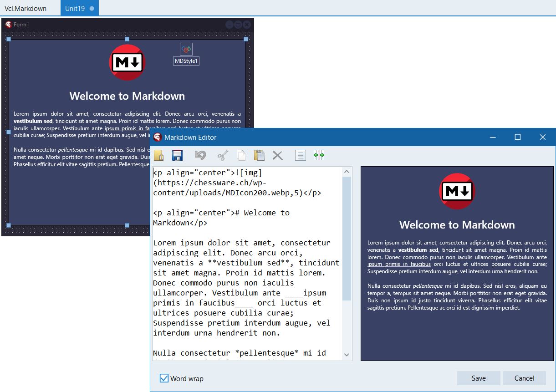
Task: Click the underlined 'ipsum primis in faucibus' preview text
Action: (x=399, y=264)
